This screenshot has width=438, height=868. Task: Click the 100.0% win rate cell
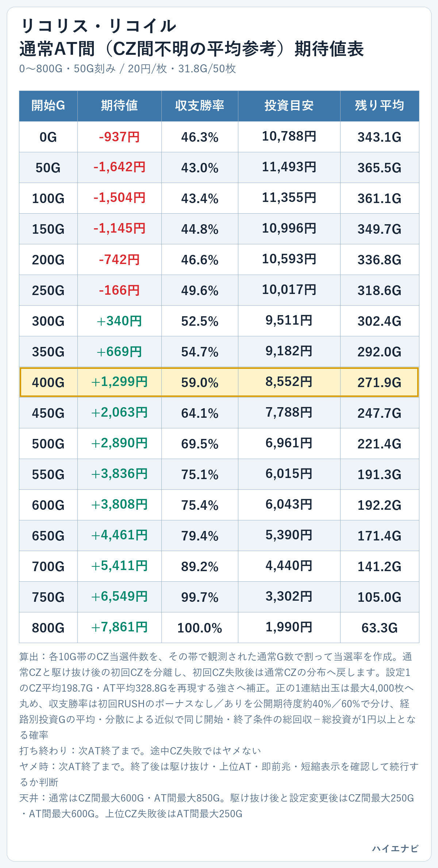[200, 628]
